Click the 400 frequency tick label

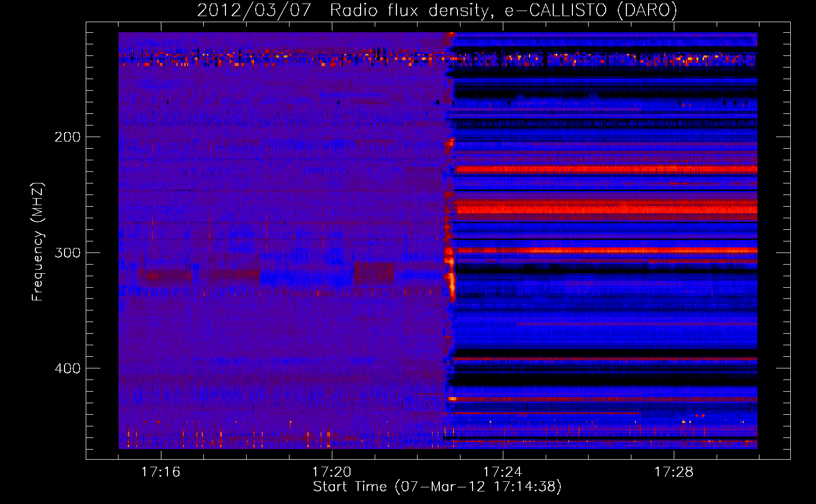(67, 368)
